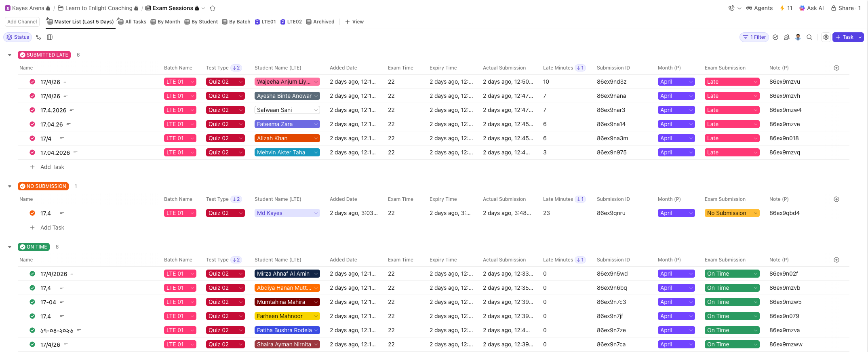This screenshot has width=868, height=352.
Task: Collapse the SUBMITTED LATE group
Action: click(10, 55)
